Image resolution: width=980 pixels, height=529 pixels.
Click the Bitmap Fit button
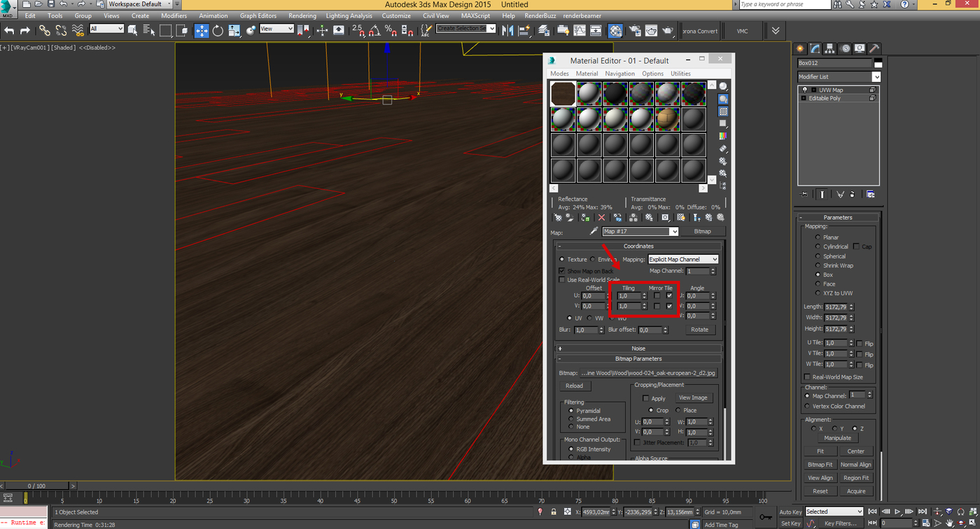click(820, 465)
